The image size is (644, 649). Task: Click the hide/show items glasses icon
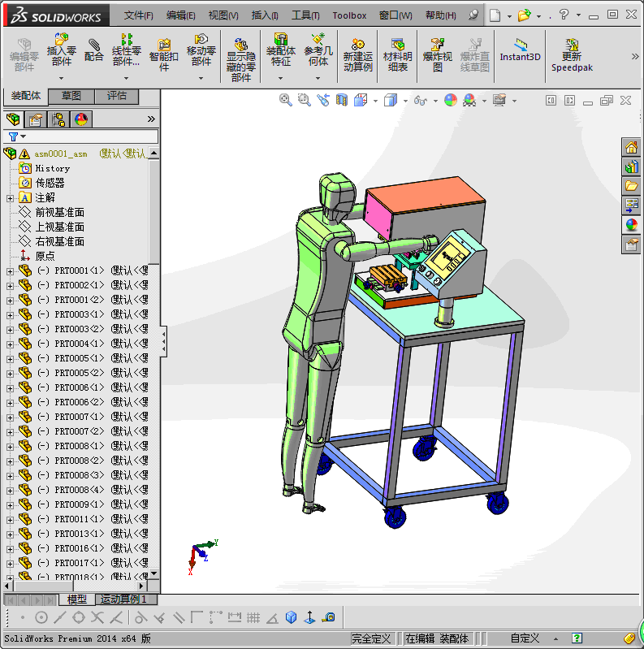tap(421, 100)
